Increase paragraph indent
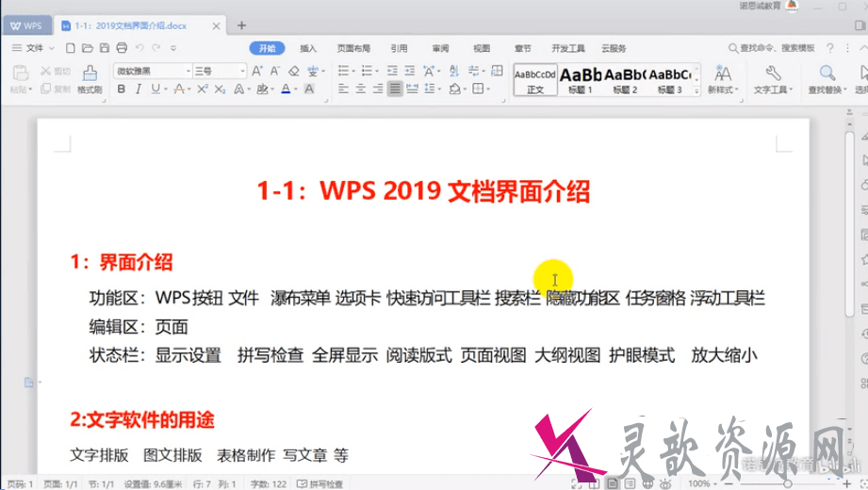 [410, 71]
